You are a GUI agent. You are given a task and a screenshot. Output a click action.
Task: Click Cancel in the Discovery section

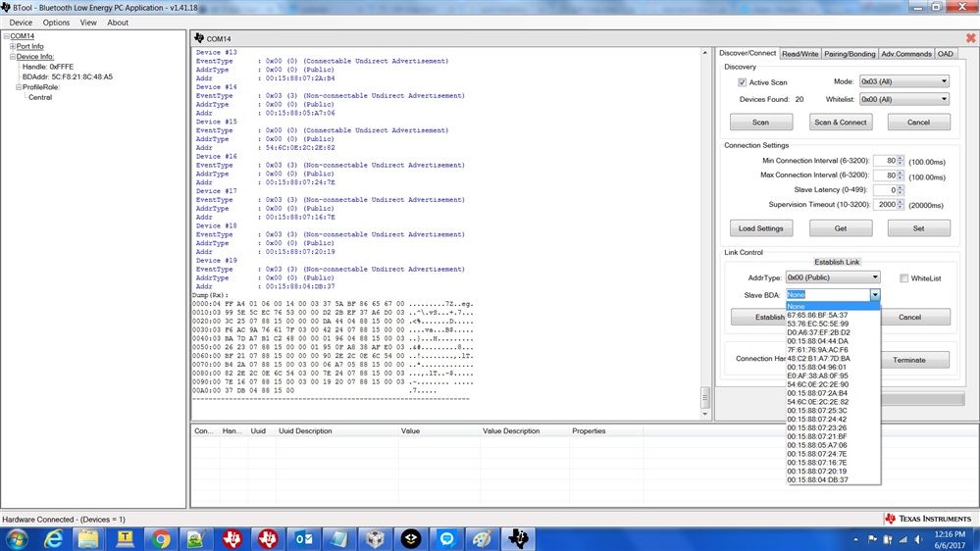tap(919, 122)
